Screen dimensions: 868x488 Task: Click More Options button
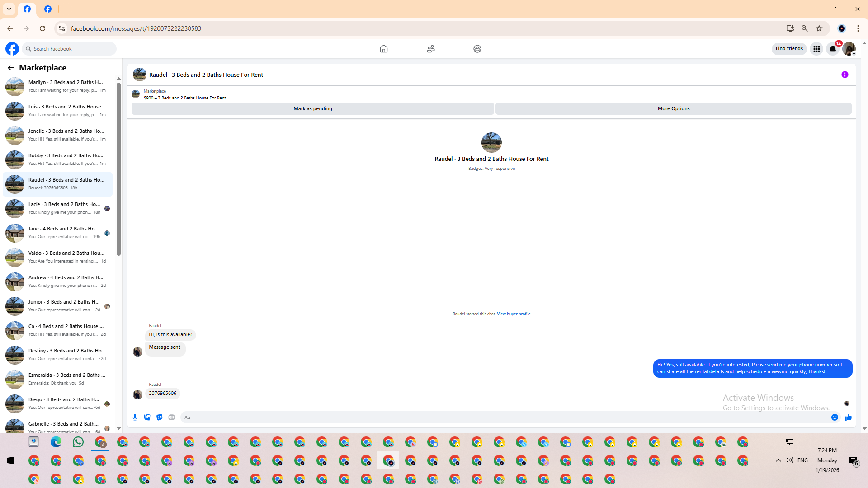pos(673,109)
